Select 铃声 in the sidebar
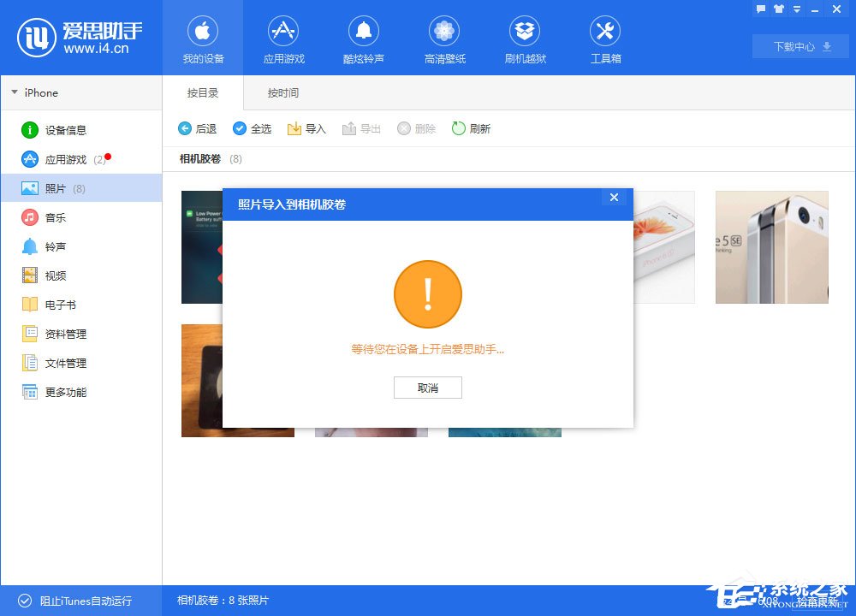Viewport: 856px width, 616px height. pyautogui.click(x=60, y=246)
